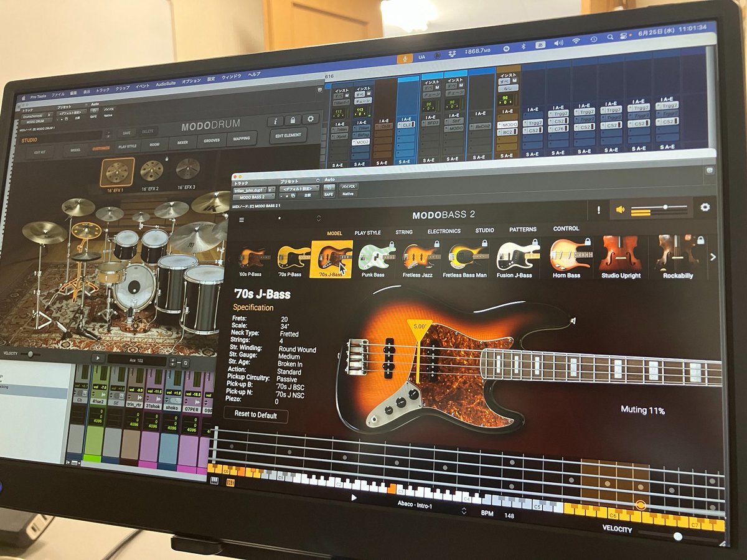747x560 pixels.
Task: Click the 5.00" pickup position marker
Action: 418,330
